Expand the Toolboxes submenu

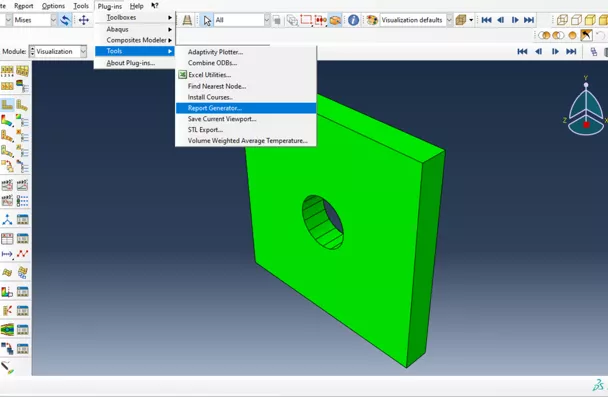pyautogui.click(x=135, y=17)
